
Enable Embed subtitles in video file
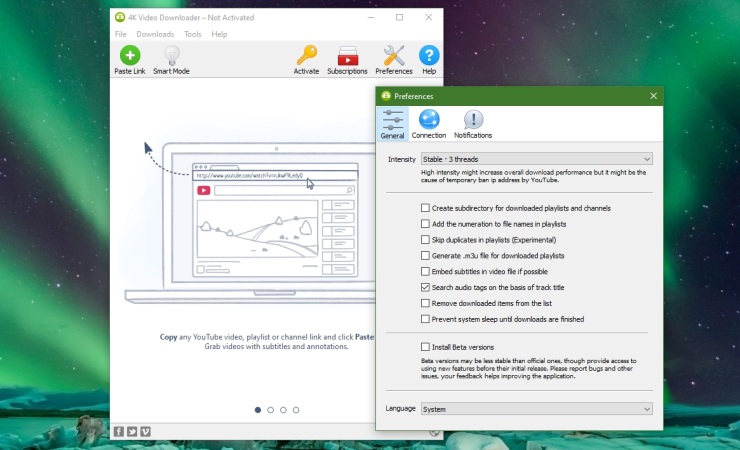click(x=425, y=271)
